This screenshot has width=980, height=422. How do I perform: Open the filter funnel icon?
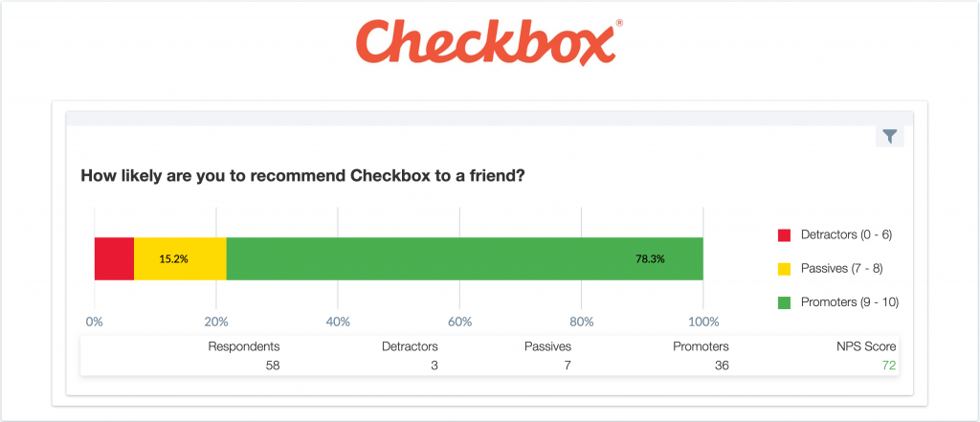[x=889, y=135]
